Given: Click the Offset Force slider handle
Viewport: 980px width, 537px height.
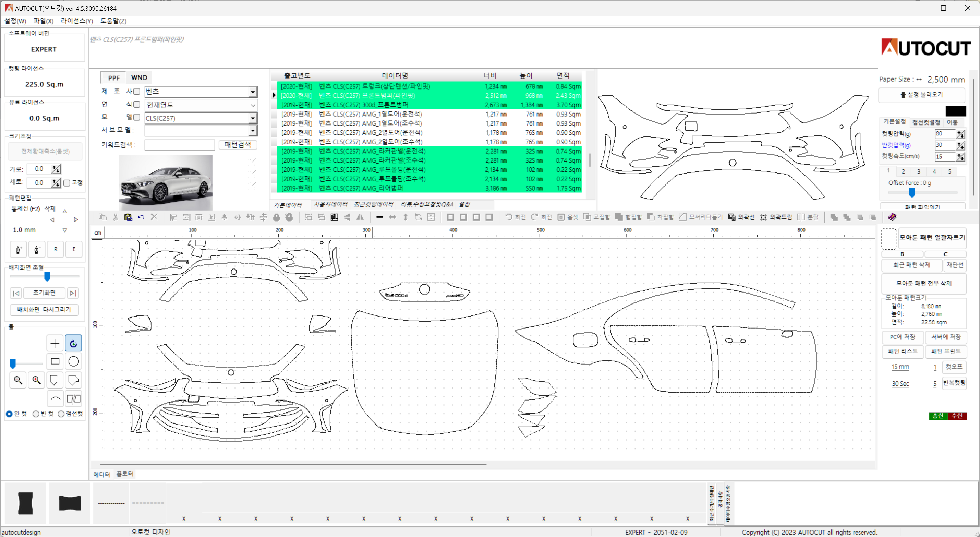Looking at the screenshot, I should 912,193.
